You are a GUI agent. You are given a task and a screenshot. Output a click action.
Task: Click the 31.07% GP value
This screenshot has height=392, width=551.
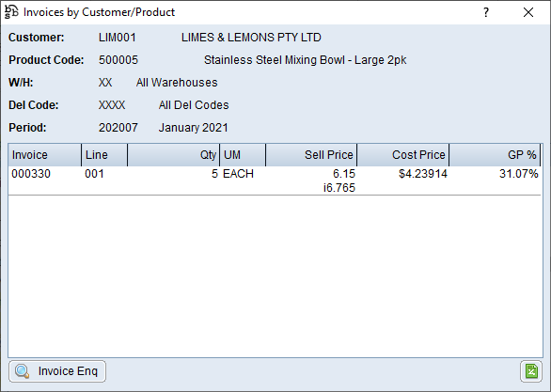519,174
